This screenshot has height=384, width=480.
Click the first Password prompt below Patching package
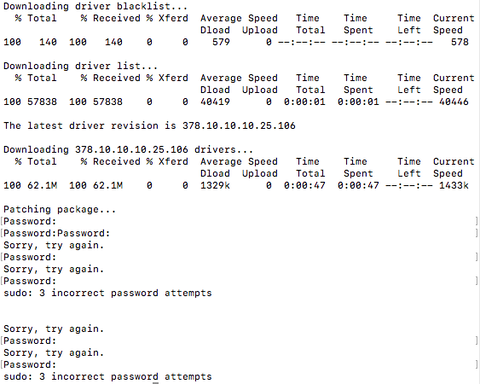30,221
